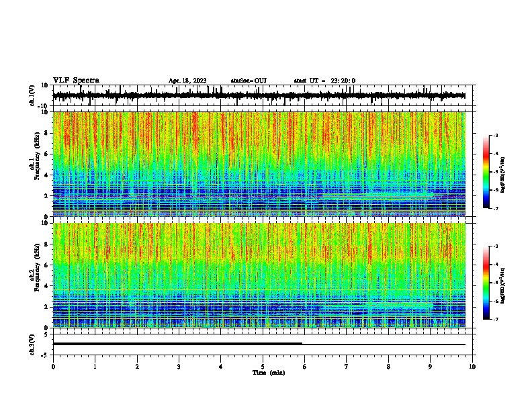Click the time axis tick label '10'
This screenshot has width=532, height=411.
[x=472, y=367]
